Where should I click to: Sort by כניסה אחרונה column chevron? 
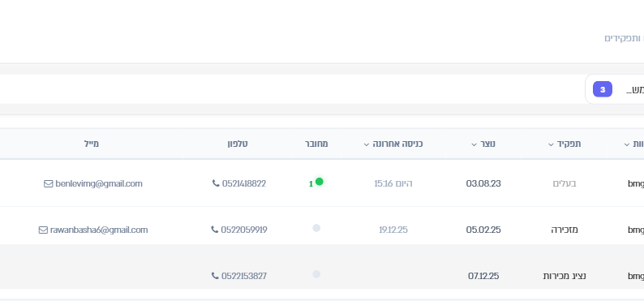point(367,144)
